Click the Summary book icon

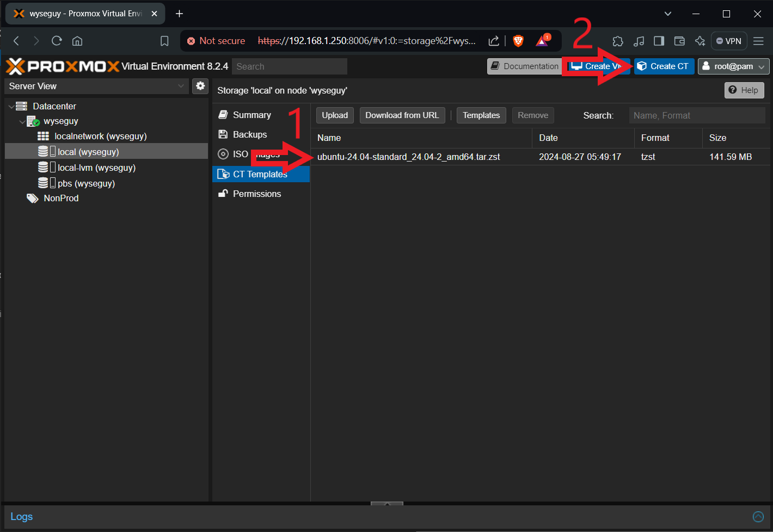tap(223, 115)
